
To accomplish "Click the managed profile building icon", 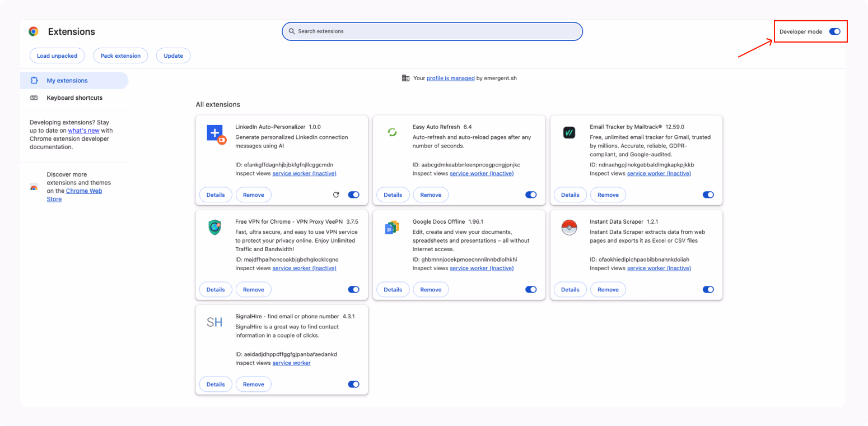I will [405, 78].
